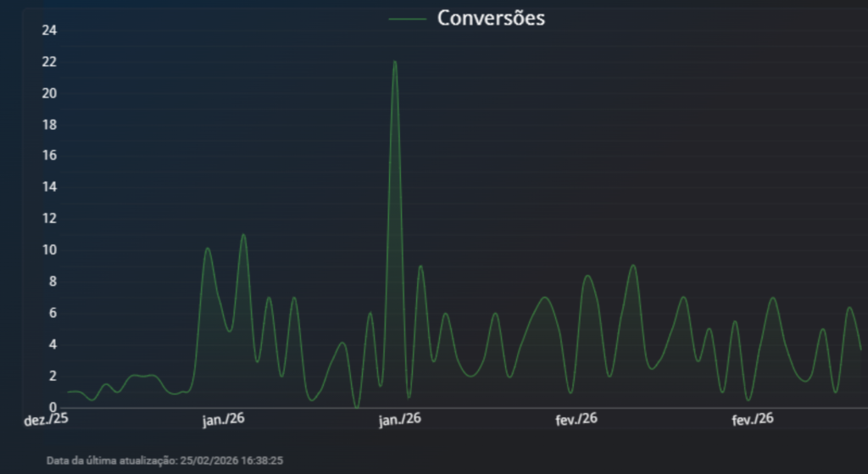Click the zero dip before the tallest spike
Image resolution: width=868 pixels, height=474 pixels.
[x=356, y=406]
